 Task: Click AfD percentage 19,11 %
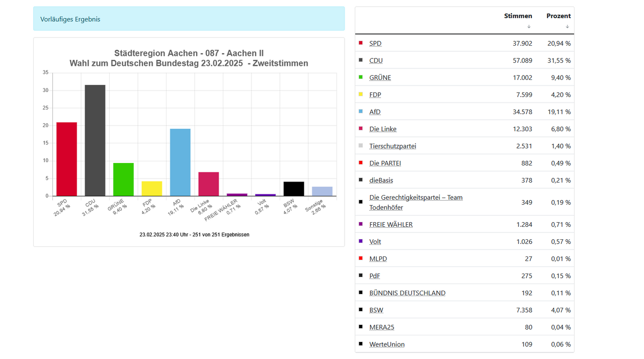coord(559,112)
